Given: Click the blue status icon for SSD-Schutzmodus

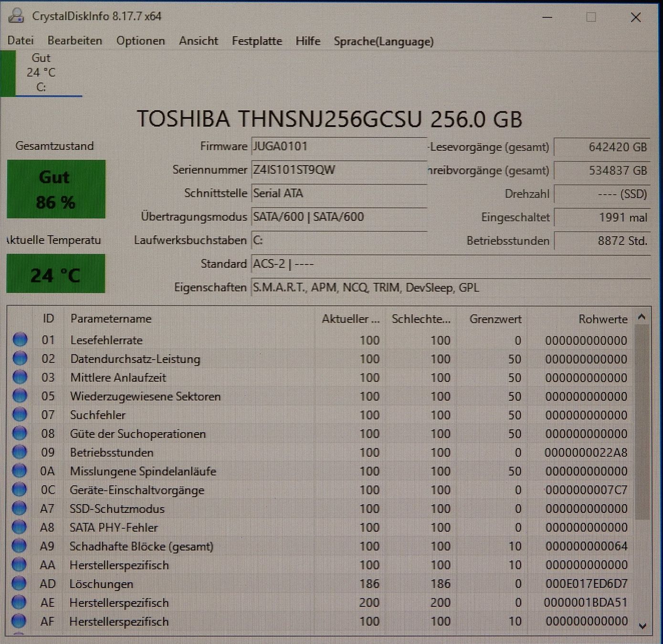Looking at the screenshot, I should tap(19, 508).
